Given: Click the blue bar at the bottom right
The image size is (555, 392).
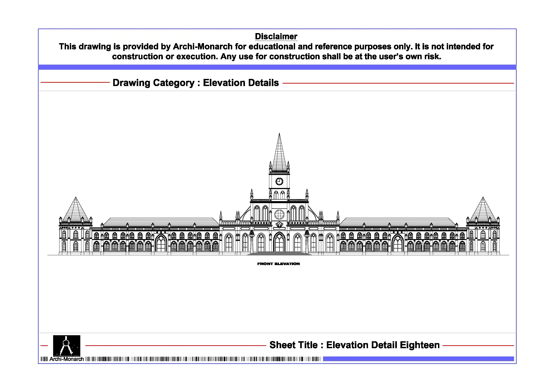Looking at the screenshot, I should tap(418, 359).
